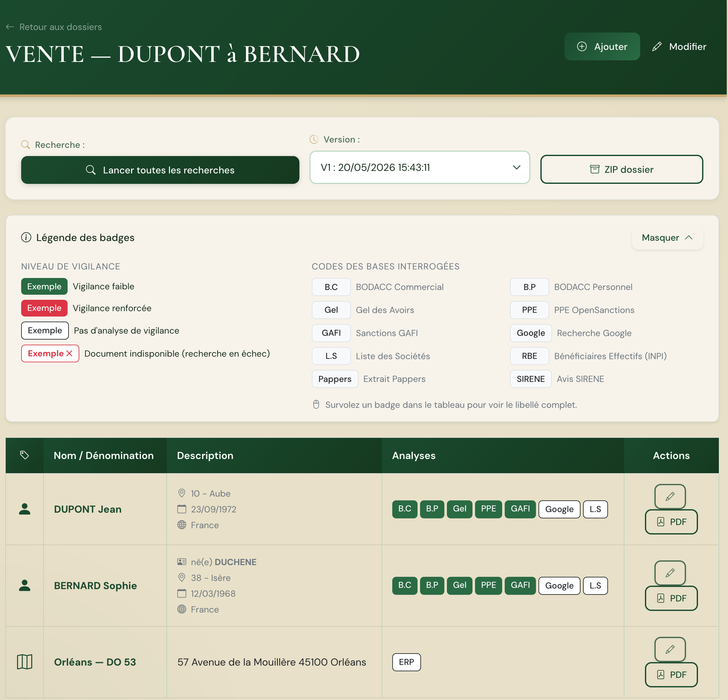The width and height of the screenshot is (728, 700).
Task: Click the PPE legend badge
Action: point(529,310)
